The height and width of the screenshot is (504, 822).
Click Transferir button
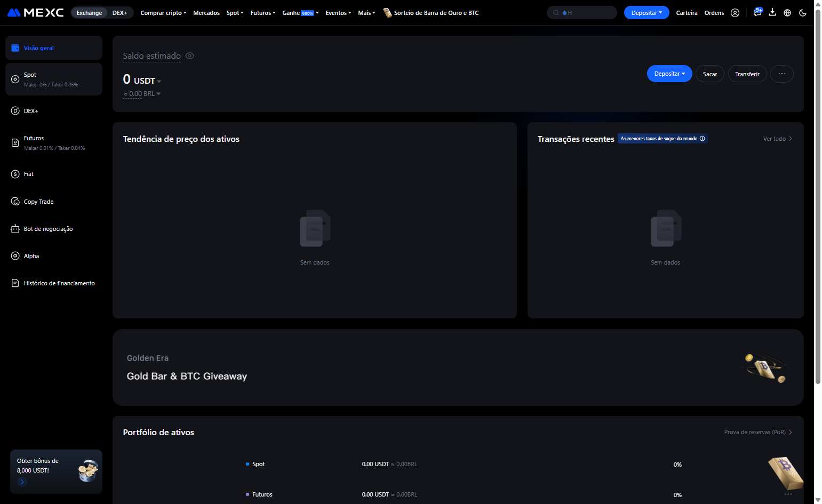pyautogui.click(x=747, y=74)
